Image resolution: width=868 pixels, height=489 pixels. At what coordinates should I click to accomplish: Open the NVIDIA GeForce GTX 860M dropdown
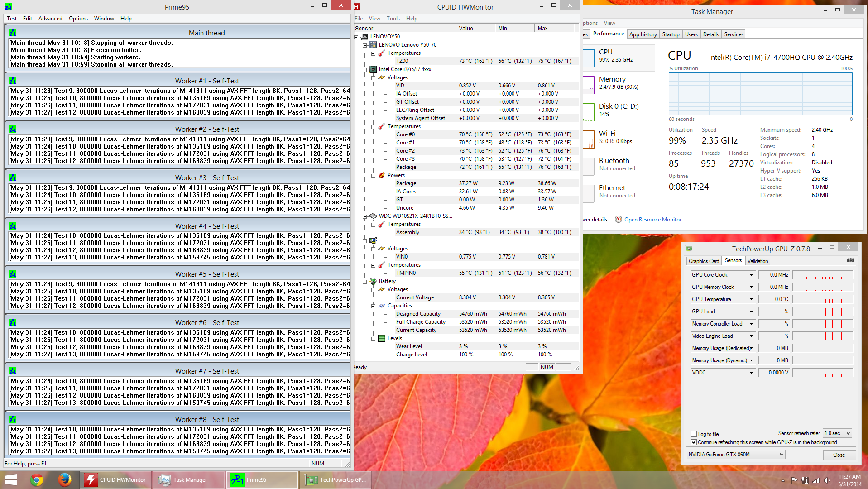pyautogui.click(x=735, y=455)
